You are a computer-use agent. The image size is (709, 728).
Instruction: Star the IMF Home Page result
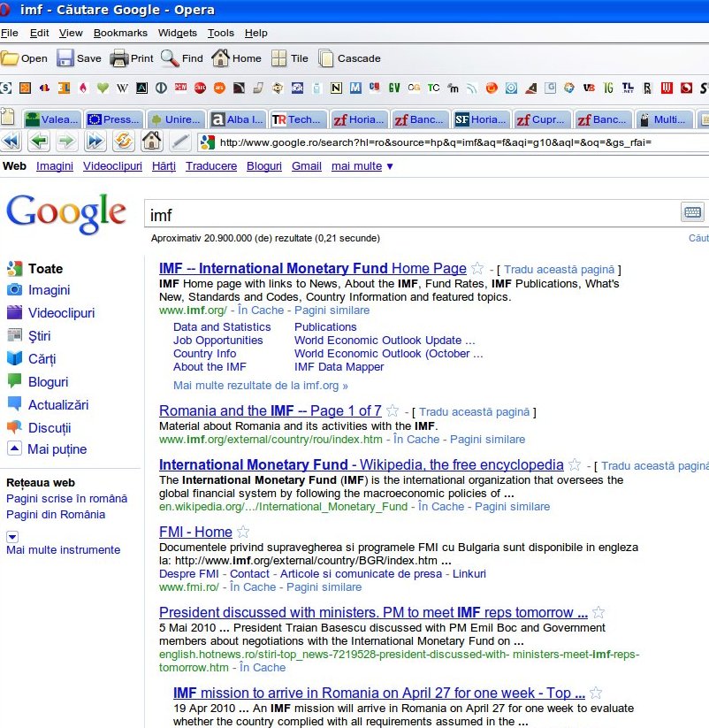(477, 268)
